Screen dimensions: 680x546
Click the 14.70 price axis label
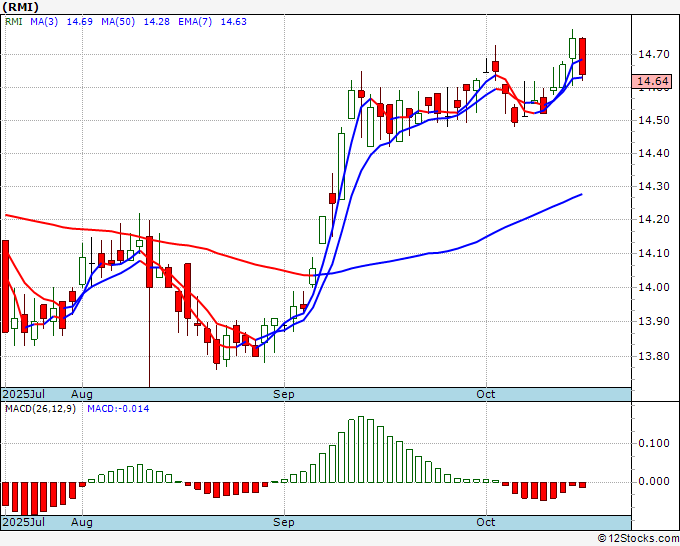pos(654,54)
